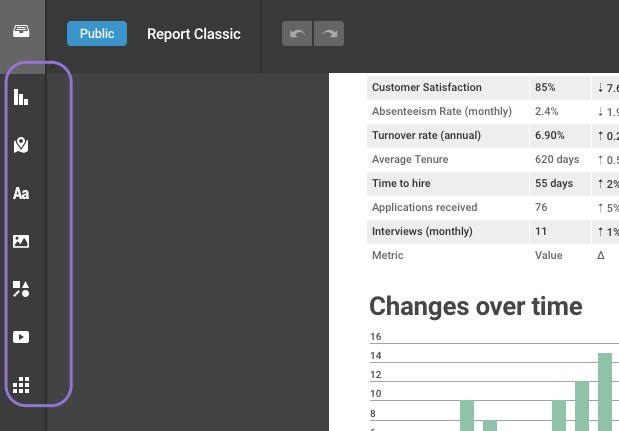The width and height of the screenshot is (619, 431).
Task: Select the Add text tool
Action: [x=21, y=193]
